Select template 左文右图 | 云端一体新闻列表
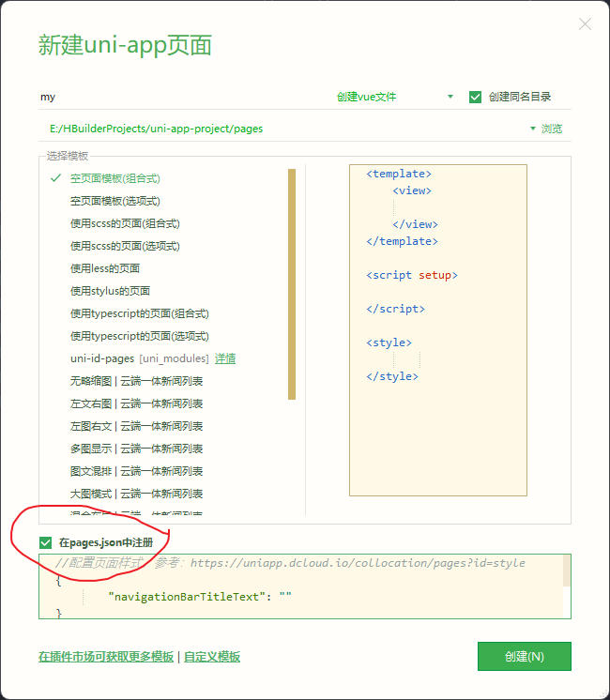Screen dimensions: 610x700 click(x=137, y=403)
